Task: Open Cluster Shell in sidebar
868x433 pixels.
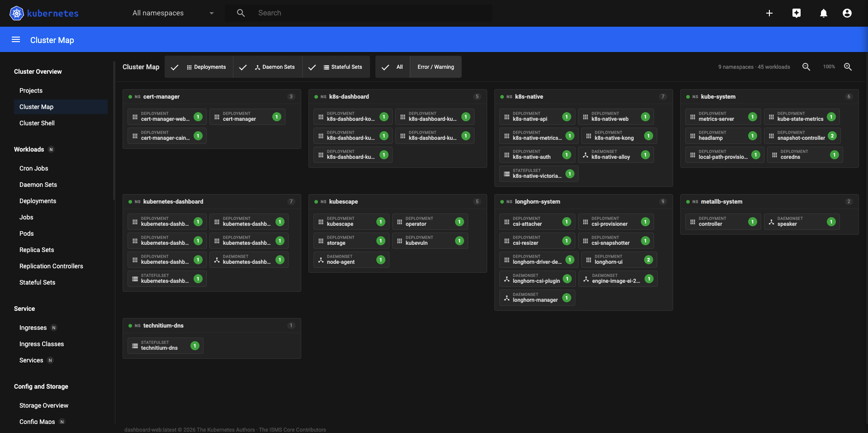Action: click(37, 123)
